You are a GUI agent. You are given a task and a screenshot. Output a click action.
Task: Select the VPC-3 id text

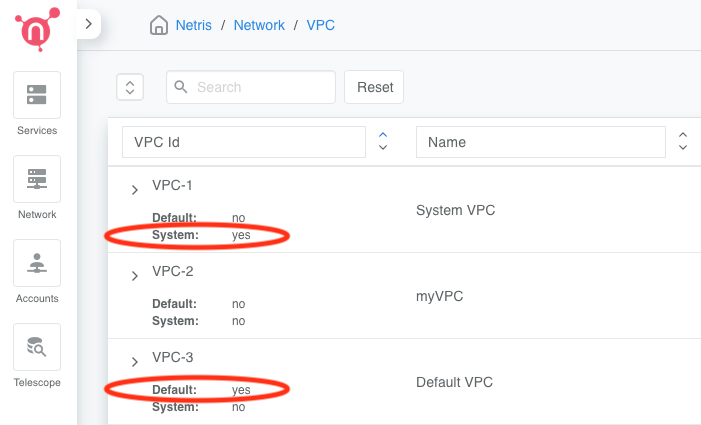173,358
